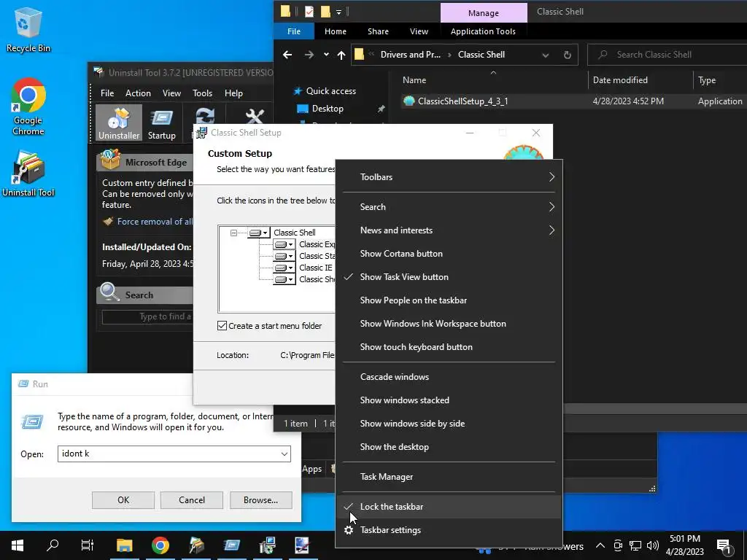
Task: Go up one folder level in Explorer
Action: pos(341,55)
